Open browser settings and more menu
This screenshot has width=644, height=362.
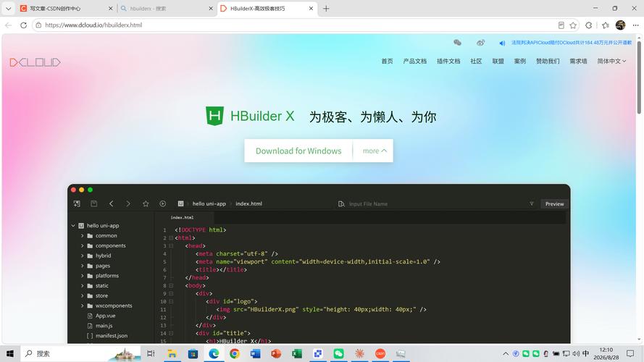click(635, 25)
